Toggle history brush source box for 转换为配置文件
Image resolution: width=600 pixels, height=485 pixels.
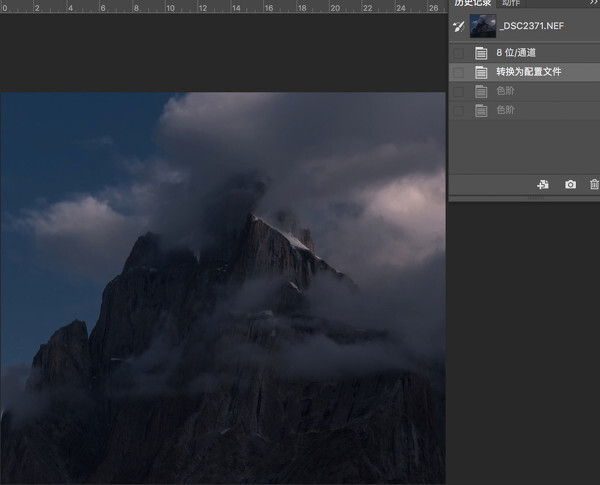tap(458, 72)
